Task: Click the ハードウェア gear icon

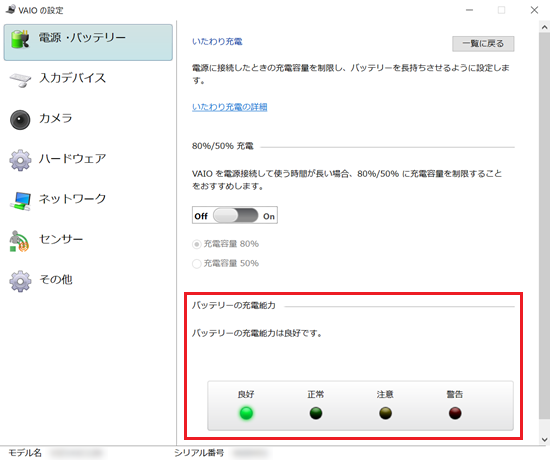Action: click(20, 160)
